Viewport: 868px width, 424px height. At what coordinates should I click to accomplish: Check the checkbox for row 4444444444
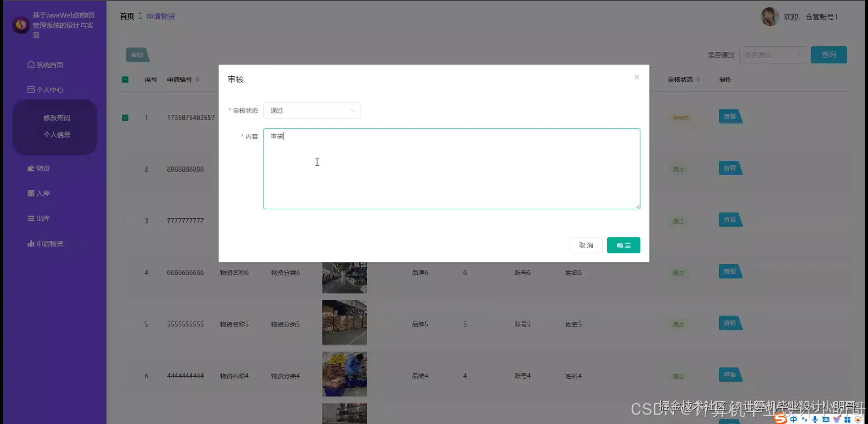coord(125,376)
